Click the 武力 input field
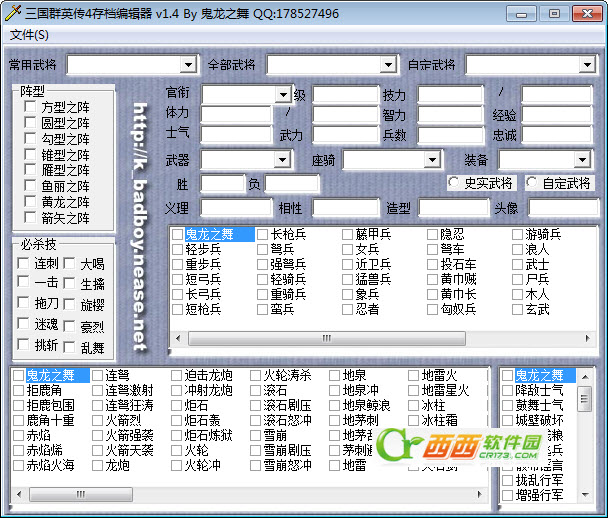This screenshot has height=518, width=608. click(x=345, y=135)
